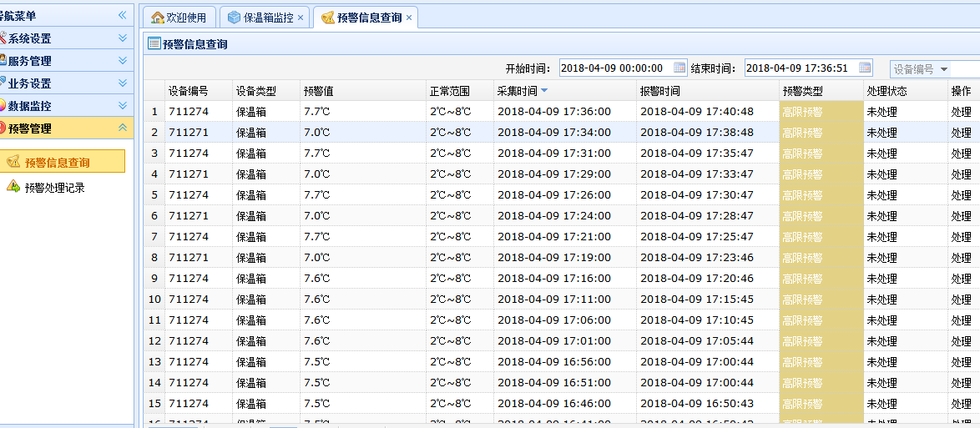This screenshot has height=428, width=980.
Task: Click the end time input field
Action: click(800, 68)
